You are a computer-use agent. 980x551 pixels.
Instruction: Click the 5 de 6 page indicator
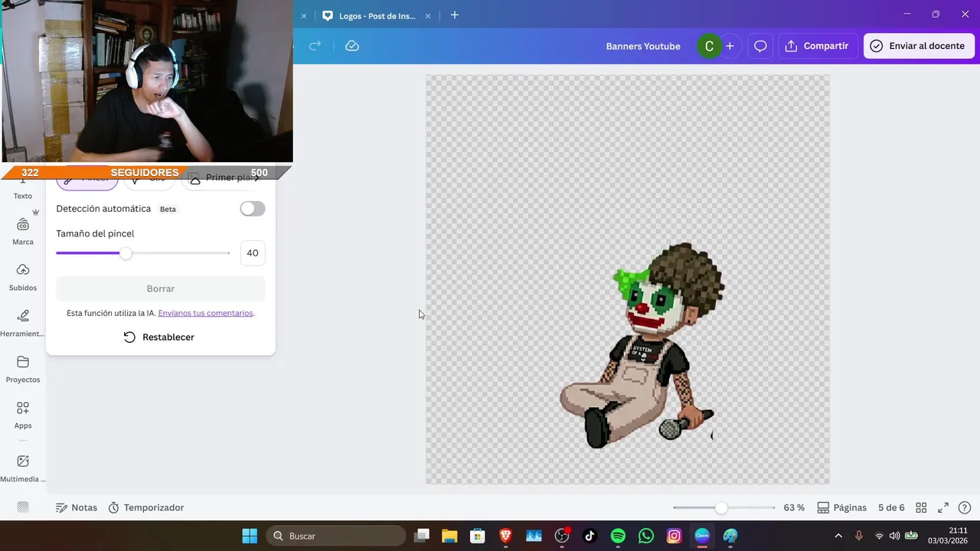pyautogui.click(x=891, y=507)
